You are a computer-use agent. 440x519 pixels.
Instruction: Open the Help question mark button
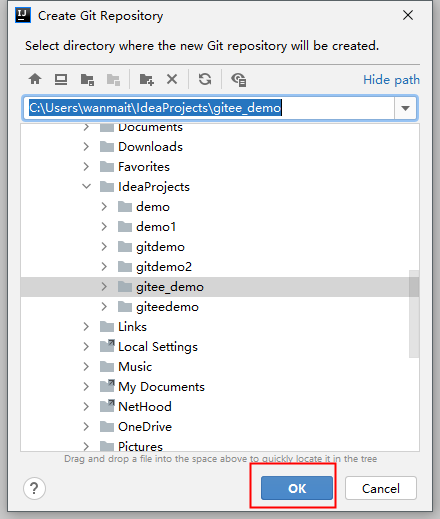(x=34, y=489)
